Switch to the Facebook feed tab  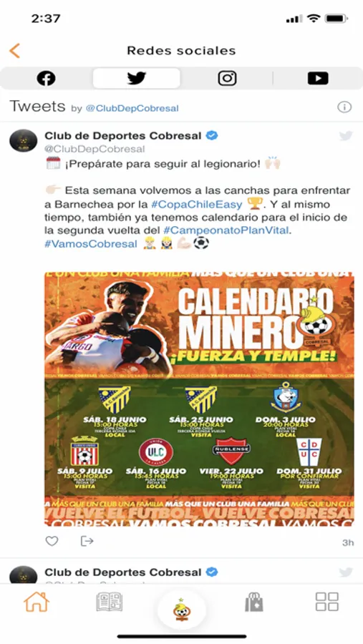click(x=46, y=78)
